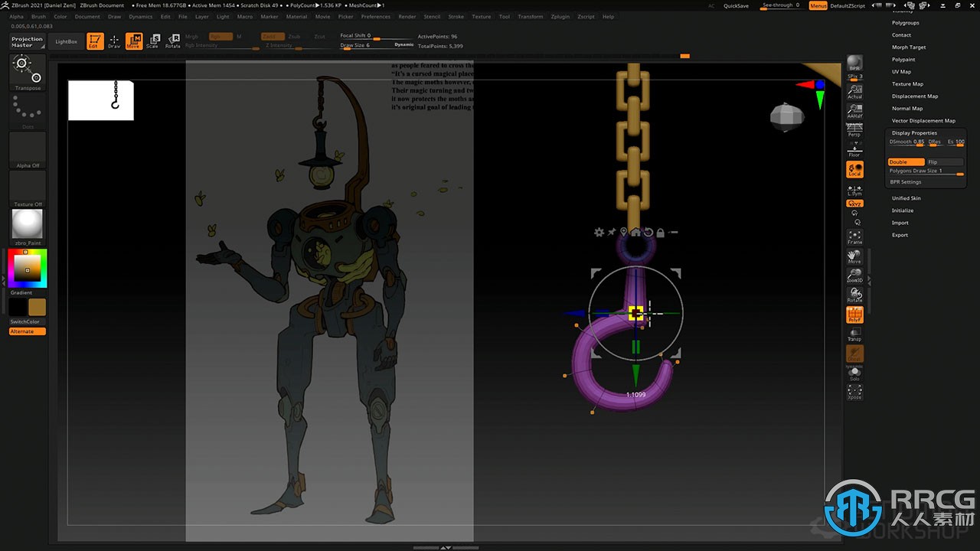The width and height of the screenshot is (980, 551).
Task: Open the Brush menu
Action: 38,16
